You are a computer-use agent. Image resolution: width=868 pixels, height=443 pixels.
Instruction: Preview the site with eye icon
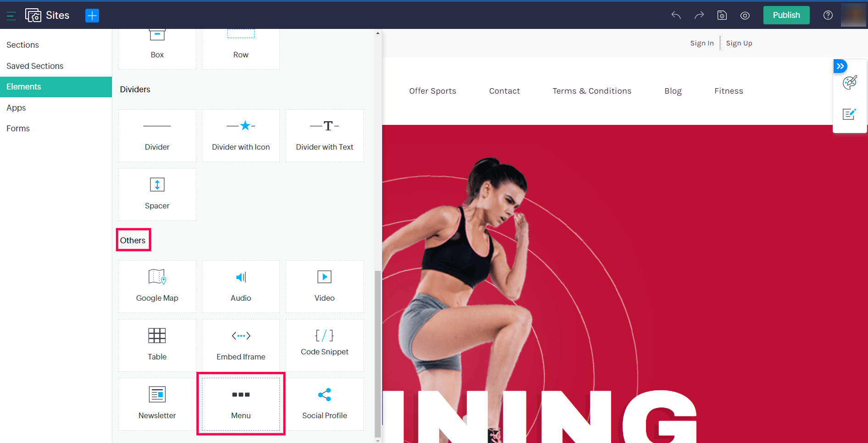[745, 16]
